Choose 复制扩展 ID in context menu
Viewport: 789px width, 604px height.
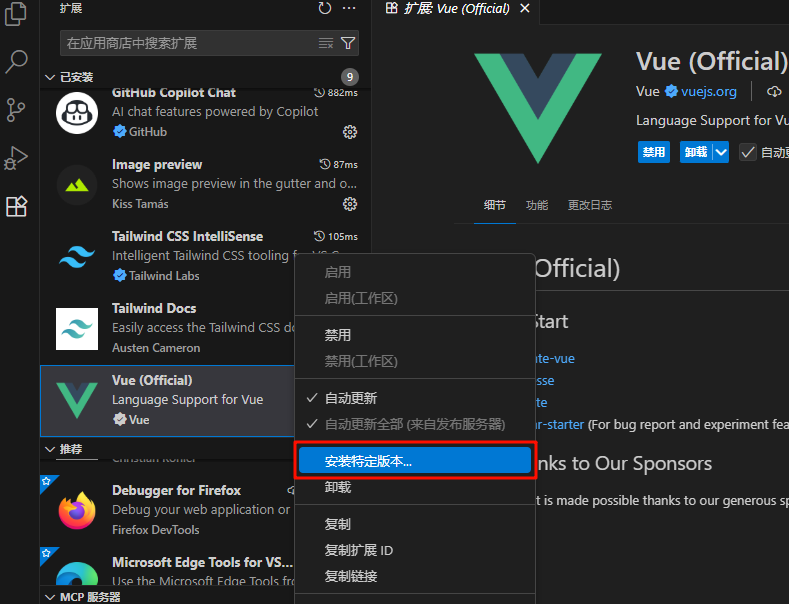(415, 550)
